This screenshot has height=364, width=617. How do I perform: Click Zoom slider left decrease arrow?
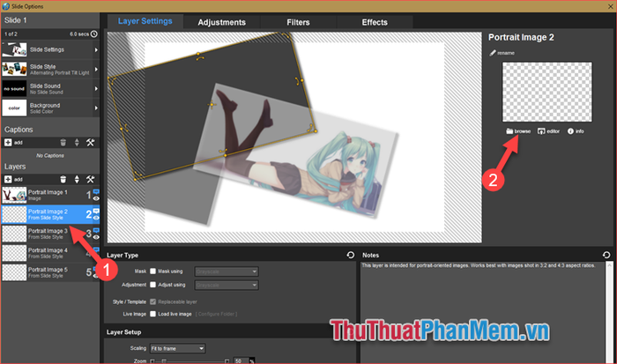click(152, 360)
